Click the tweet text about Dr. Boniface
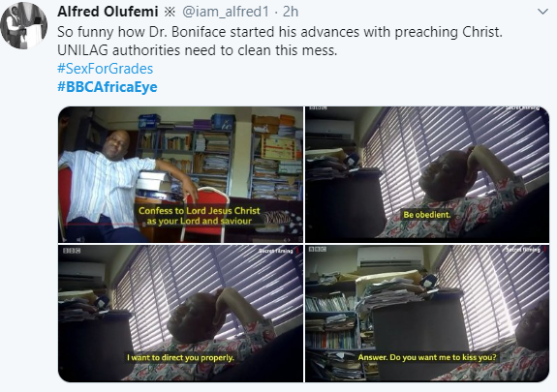The image size is (557, 392). [x=280, y=42]
